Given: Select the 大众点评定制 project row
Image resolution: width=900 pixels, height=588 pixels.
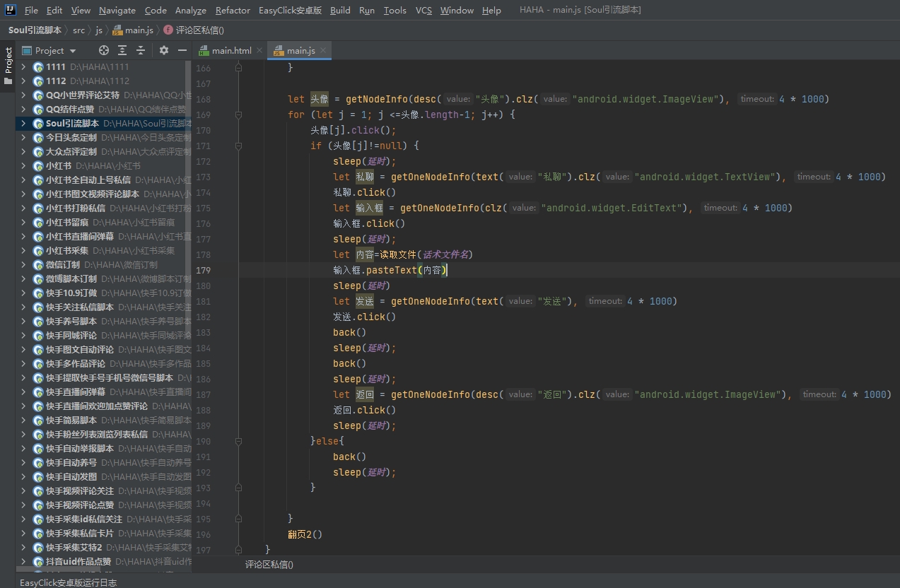Looking at the screenshot, I should tap(103, 152).
